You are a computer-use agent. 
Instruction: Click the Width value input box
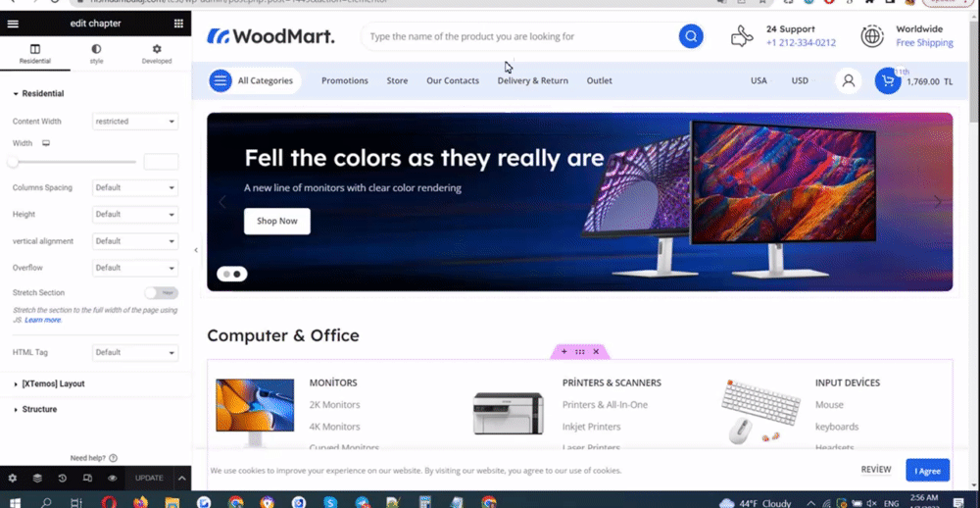(162, 162)
